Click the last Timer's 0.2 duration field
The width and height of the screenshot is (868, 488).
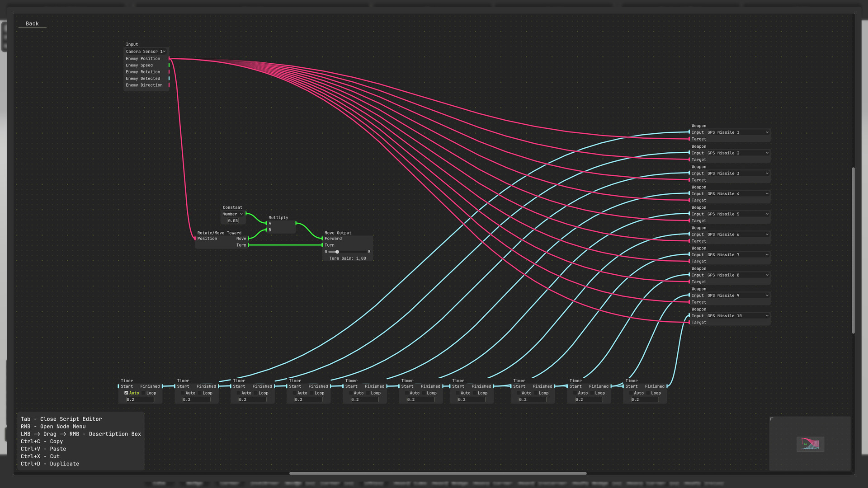(645, 400)
